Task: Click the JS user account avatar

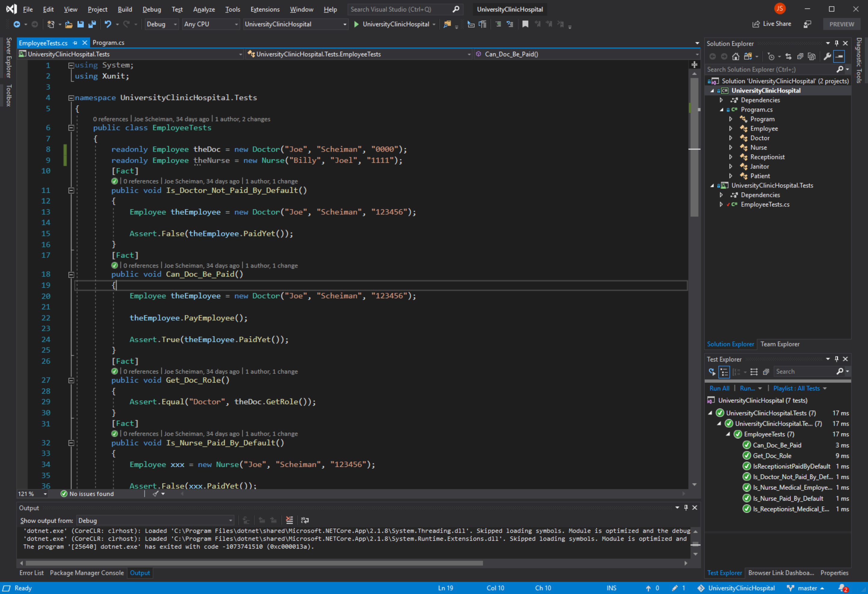Action: tap(780, 9)
